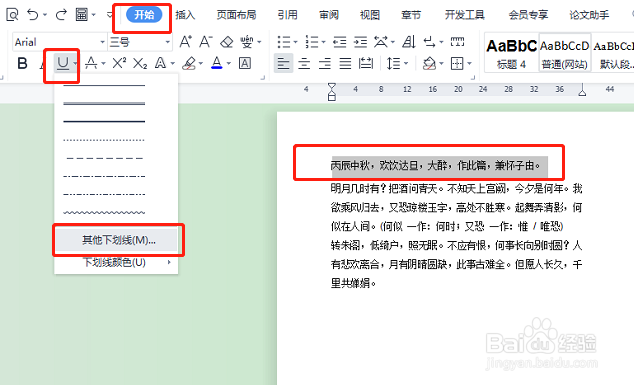Apply numbered list formatting
The width and height of the screenshot is (634, 385).
point(312,42)
